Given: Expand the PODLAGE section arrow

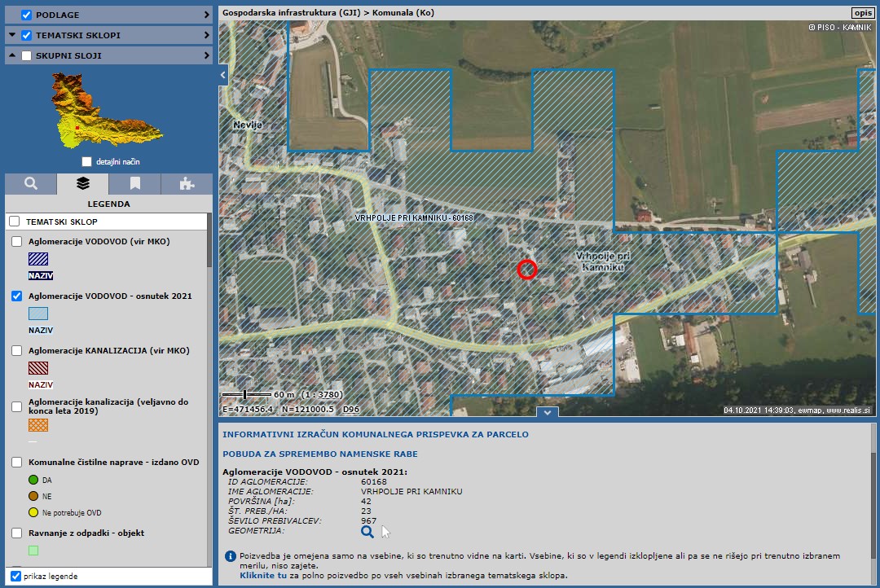Looking at the screenshot, I should (x=207, y=15).
